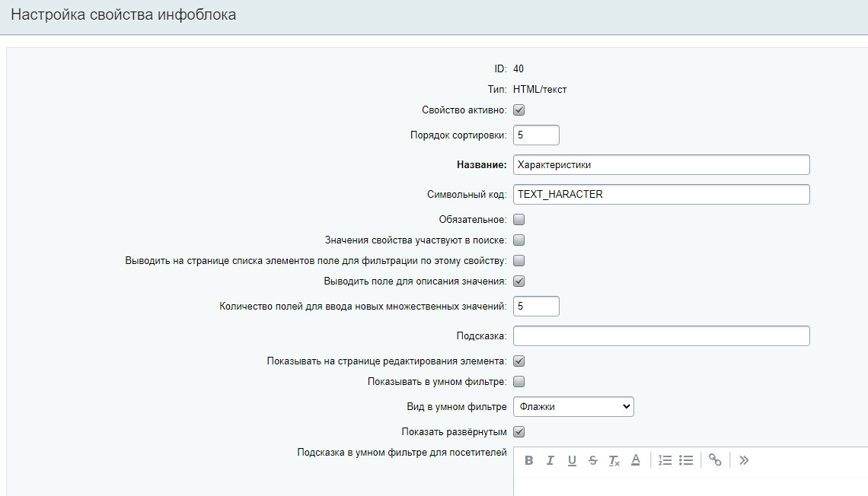868x496 pixels.
Task: Enable the 'Обязательное' checkbox
Action: (x=519, y=220)
